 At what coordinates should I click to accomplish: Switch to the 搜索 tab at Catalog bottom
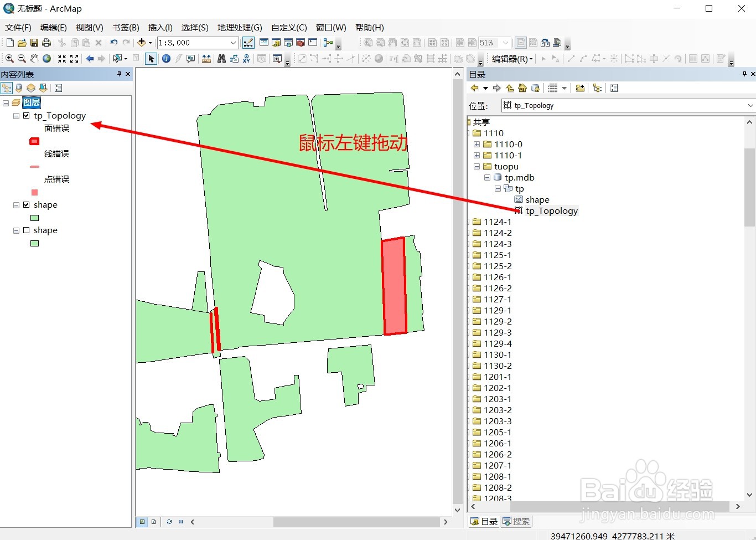(516, 521)
